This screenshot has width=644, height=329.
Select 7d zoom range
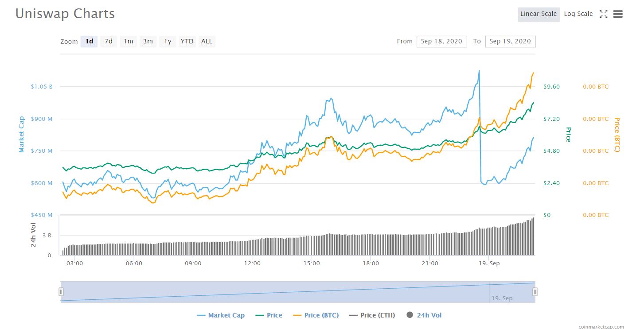[x=109, y=41]
